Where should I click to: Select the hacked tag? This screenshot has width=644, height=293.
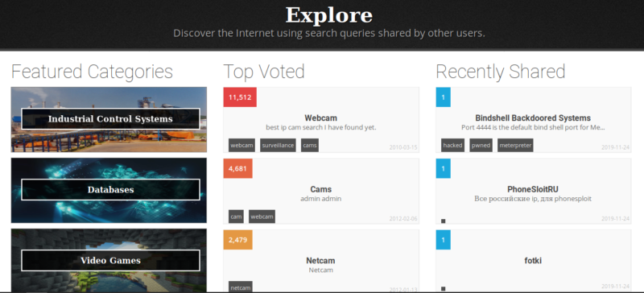tap(453, 146)
